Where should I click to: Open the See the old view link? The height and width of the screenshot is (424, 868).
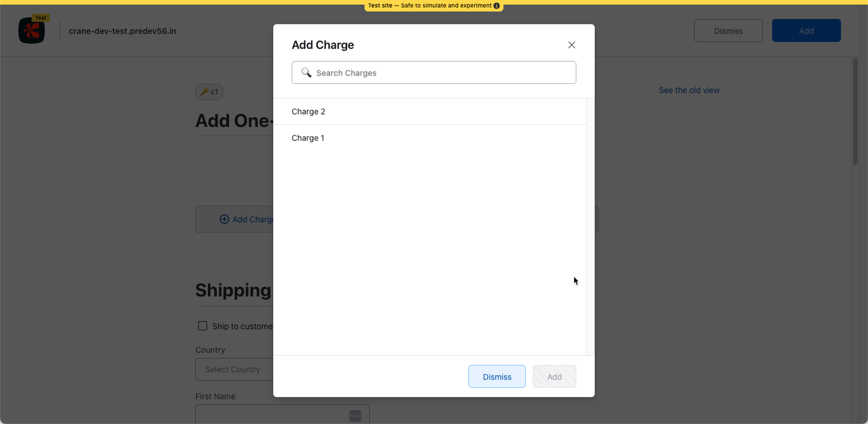[689, 90]
